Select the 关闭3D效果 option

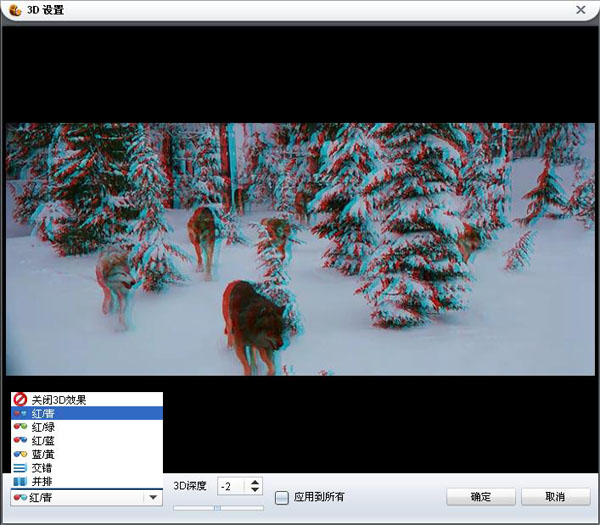[x=87, y=399]
